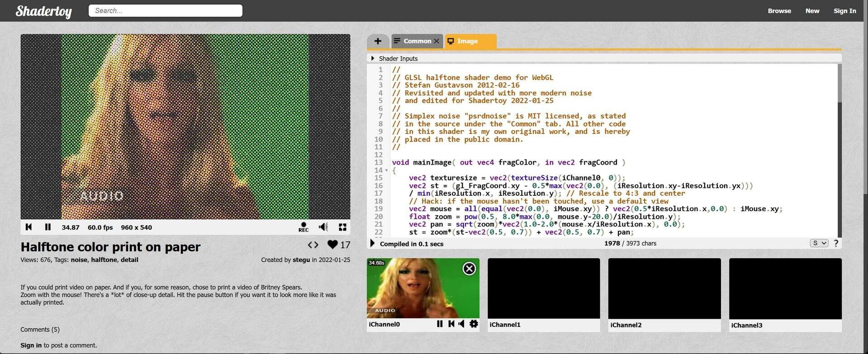Start recording with the REC icon
This screenshot has width=868, height=354.
[x=304, y=227]
